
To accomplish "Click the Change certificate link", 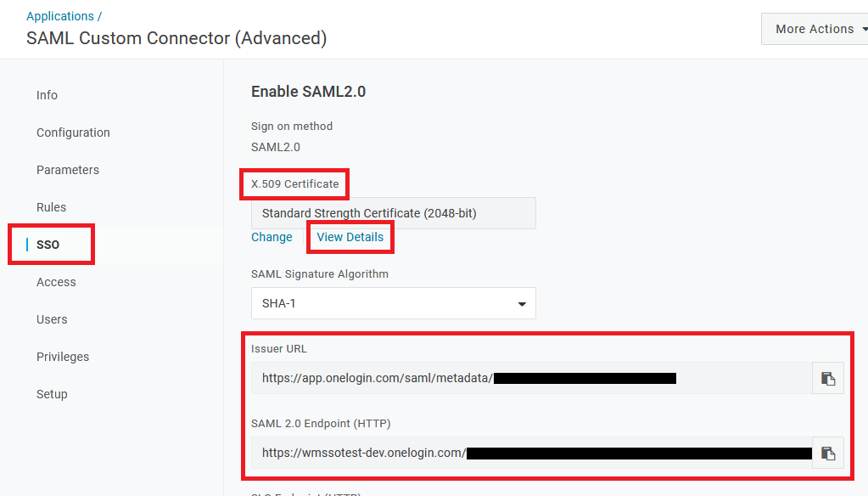I will [x=272, y=237].
